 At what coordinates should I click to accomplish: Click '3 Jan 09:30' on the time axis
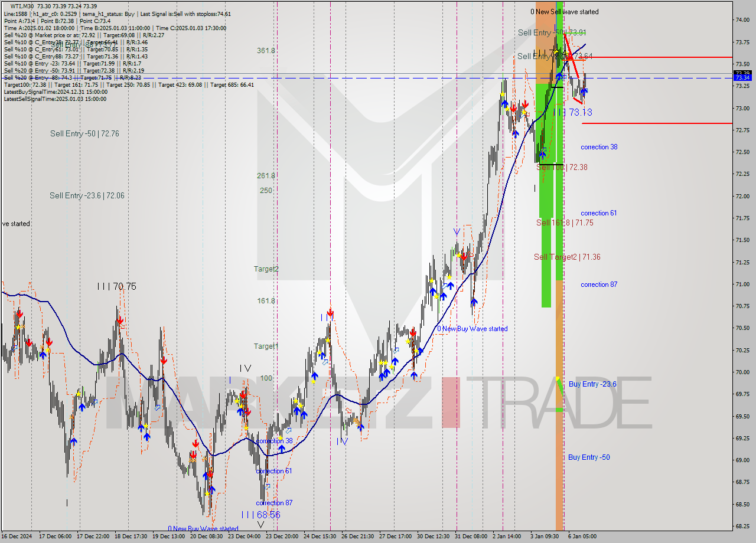(x=545, y=537)
